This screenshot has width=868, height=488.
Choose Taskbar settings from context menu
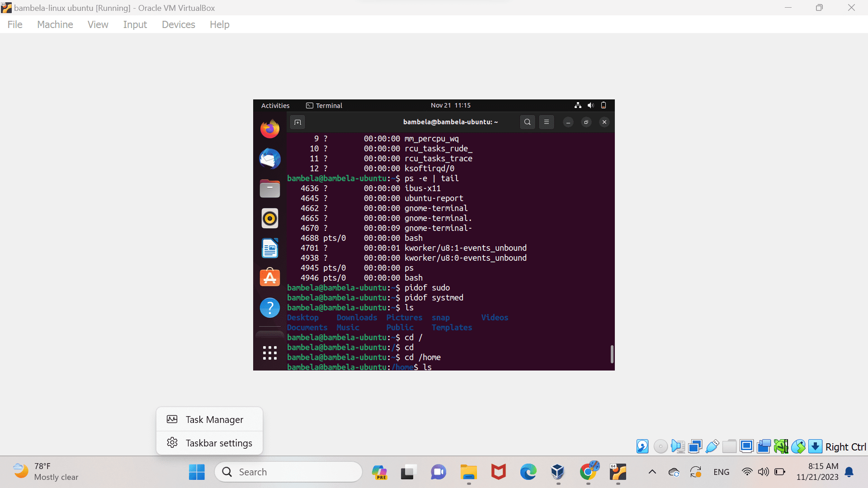click(x=209, y=443)
